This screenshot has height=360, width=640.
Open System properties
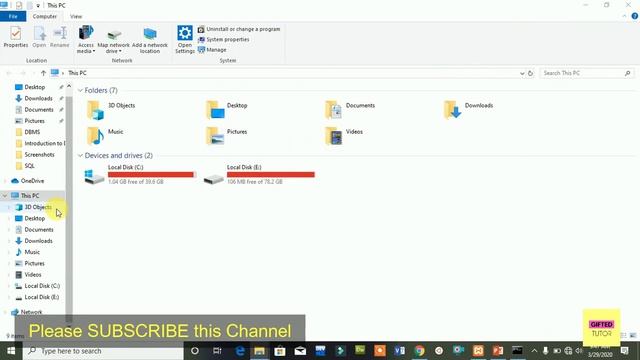(223, 40)
